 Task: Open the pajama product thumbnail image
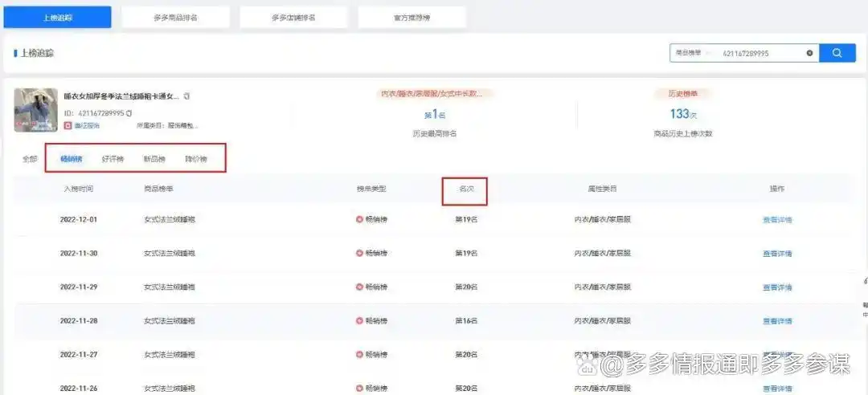(x=36, y=110)
